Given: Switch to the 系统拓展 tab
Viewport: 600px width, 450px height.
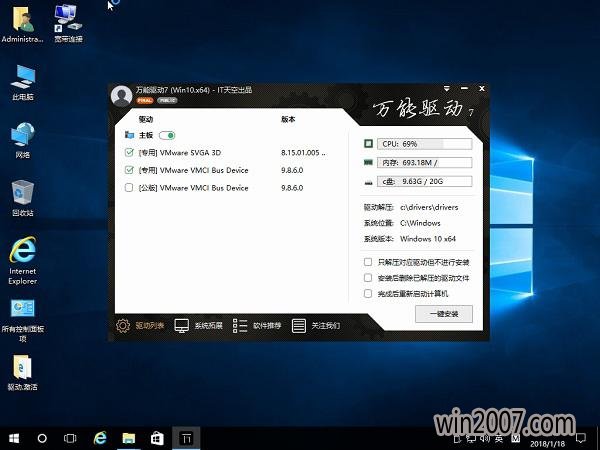Looking at the screenshot, I should pyautogui.click(x=199, y=326).
